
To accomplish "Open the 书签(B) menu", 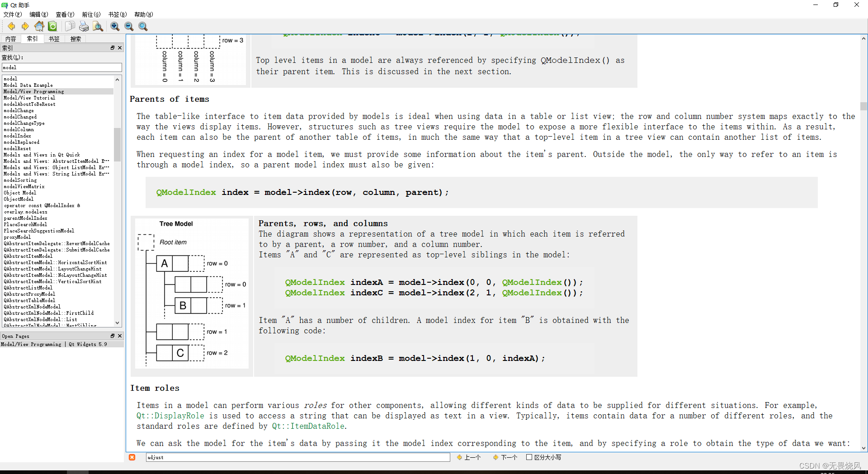I will tap(117, 14).
